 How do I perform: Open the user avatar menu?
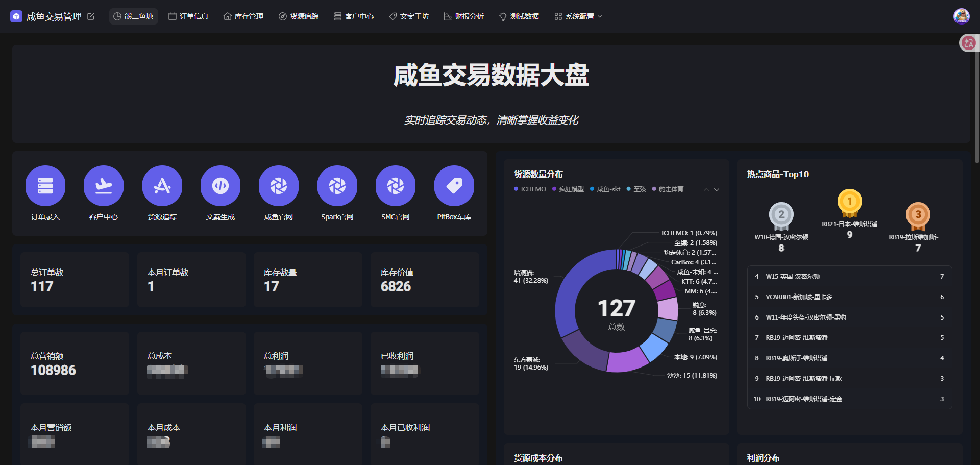(962, 16)
